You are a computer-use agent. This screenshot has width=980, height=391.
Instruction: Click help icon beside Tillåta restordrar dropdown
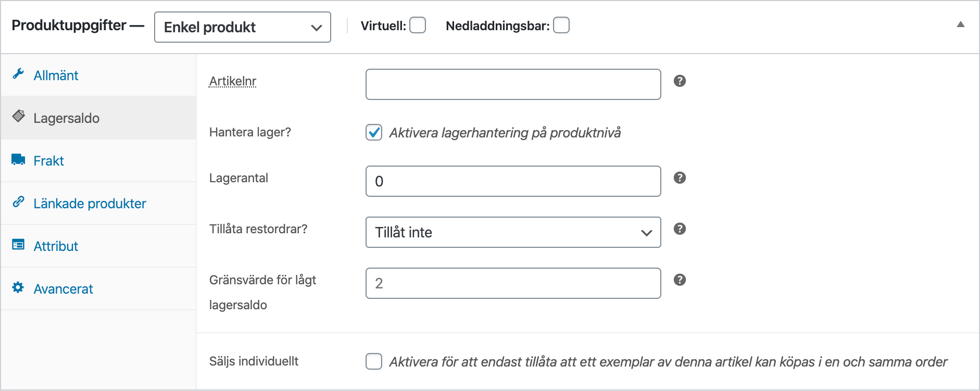(680, 229)
